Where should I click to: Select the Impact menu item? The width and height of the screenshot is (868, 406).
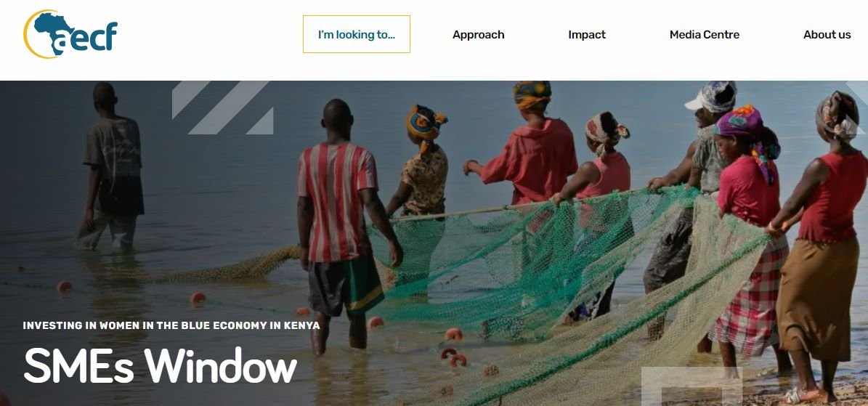[587, 35]
